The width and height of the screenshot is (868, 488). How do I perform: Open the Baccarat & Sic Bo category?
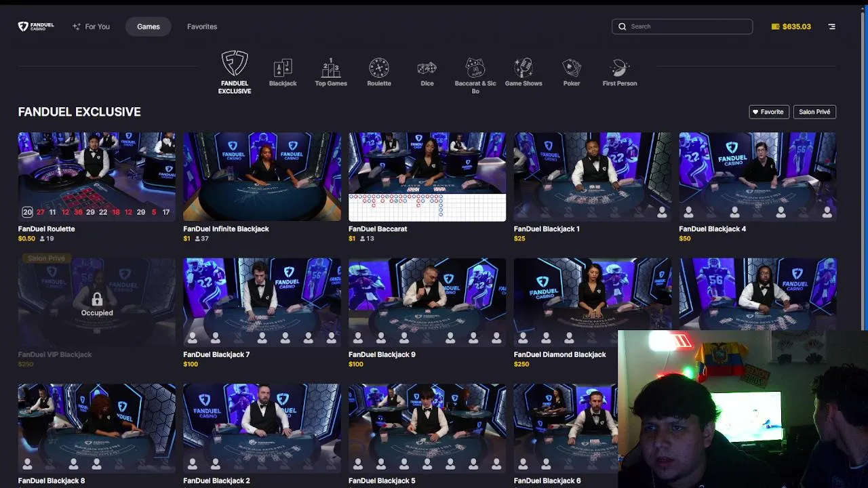475,76
